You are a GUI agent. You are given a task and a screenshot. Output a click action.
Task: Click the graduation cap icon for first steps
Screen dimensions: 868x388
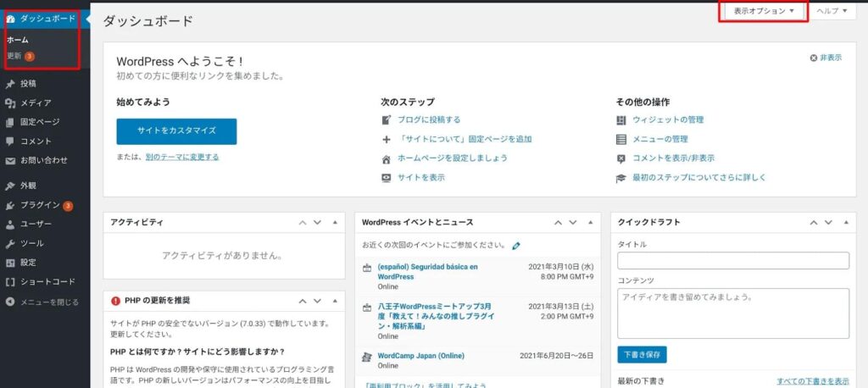tap(621, 178)
